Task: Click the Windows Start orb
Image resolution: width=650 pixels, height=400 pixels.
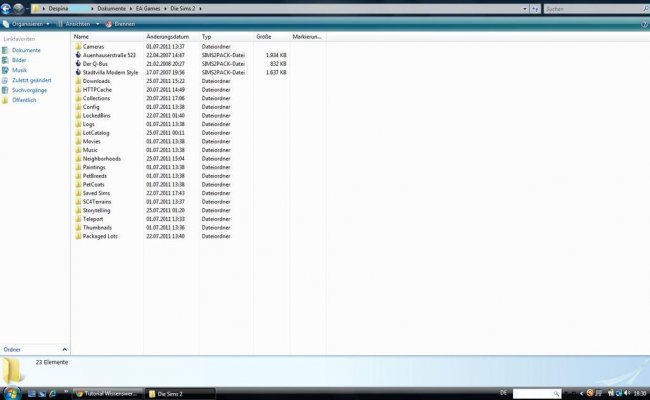Action: pyautogui.click(x=12, y=393)
